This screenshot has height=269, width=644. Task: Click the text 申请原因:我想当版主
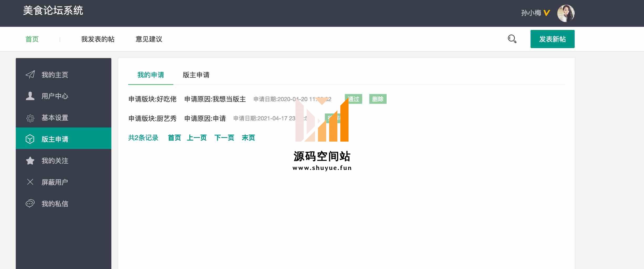[x=215, y=99]
